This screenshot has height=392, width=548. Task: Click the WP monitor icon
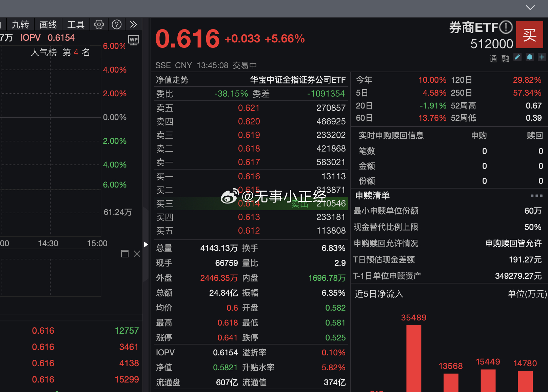click(134, 40)
